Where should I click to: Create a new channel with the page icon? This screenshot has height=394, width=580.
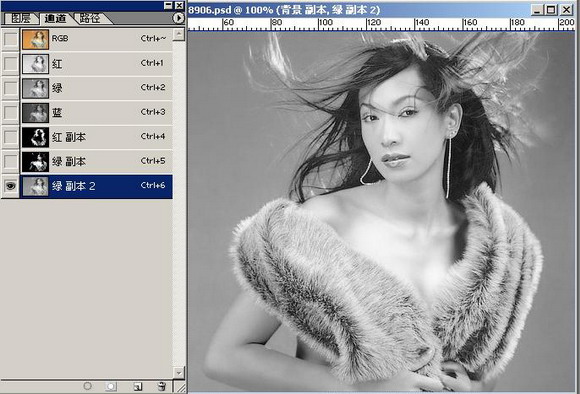click(x=138, y=387)
